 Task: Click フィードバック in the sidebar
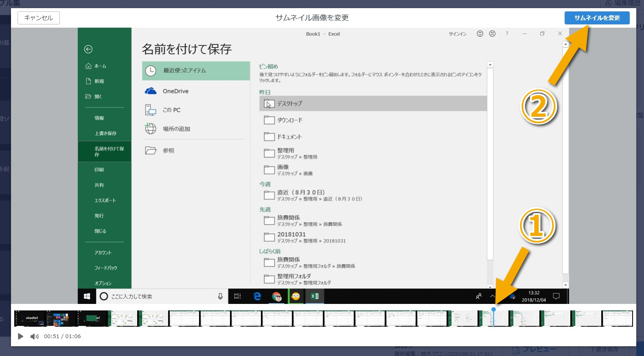click(x=106, y=268)
